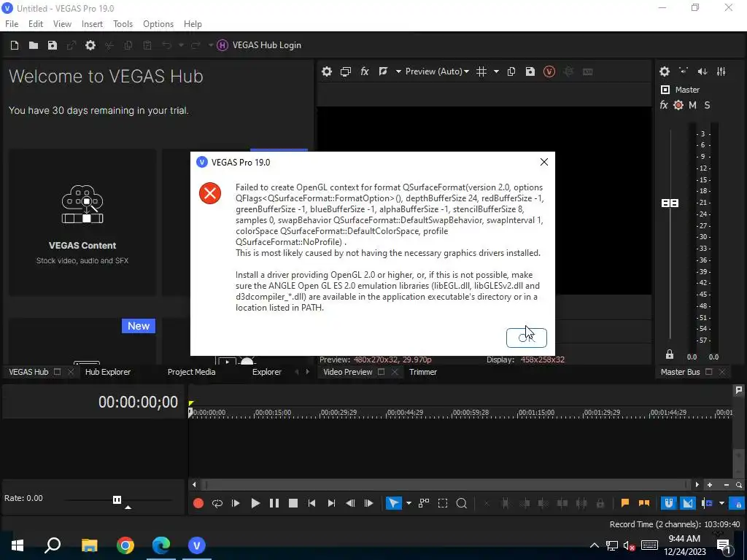
Task: Adjust Master volume fader handle
Action: pyautogui.click(x=670, y=203)
